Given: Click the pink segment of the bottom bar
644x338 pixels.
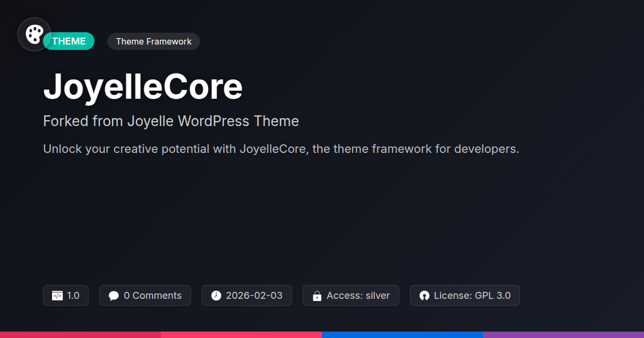Looking at the screenshot, I should (241, 334).
